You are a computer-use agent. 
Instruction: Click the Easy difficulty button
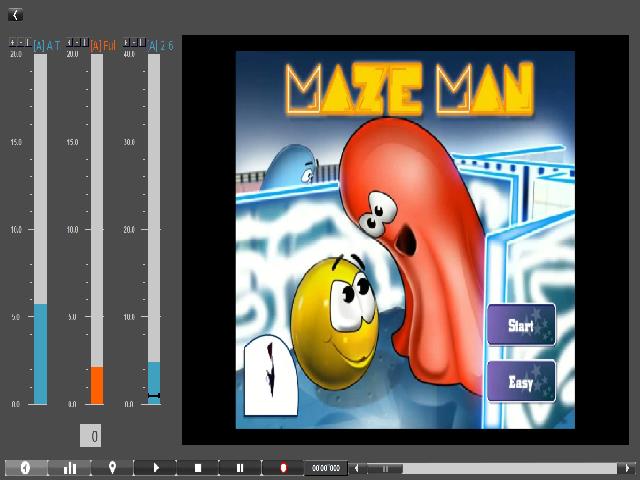(x=521, y=382)
